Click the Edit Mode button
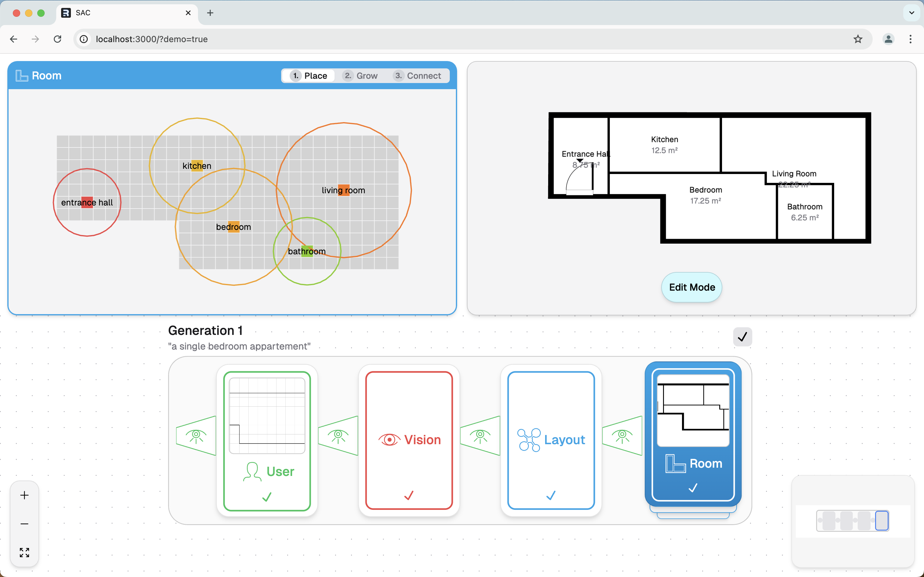Image resolution: width=924 pixels, height=577 pixels. pos(691,287)
